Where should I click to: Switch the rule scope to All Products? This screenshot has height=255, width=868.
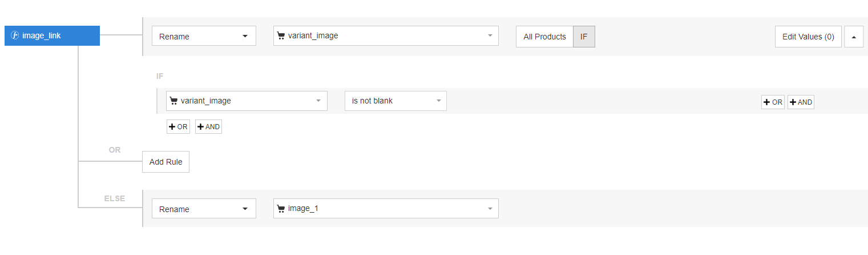[544, 37]
